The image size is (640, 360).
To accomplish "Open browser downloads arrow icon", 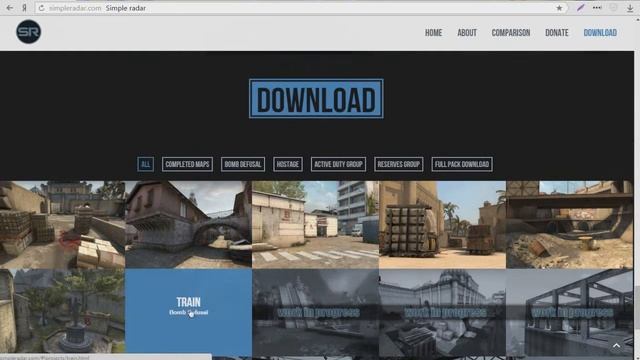I will pyautogui.click(x=630, y=8).
